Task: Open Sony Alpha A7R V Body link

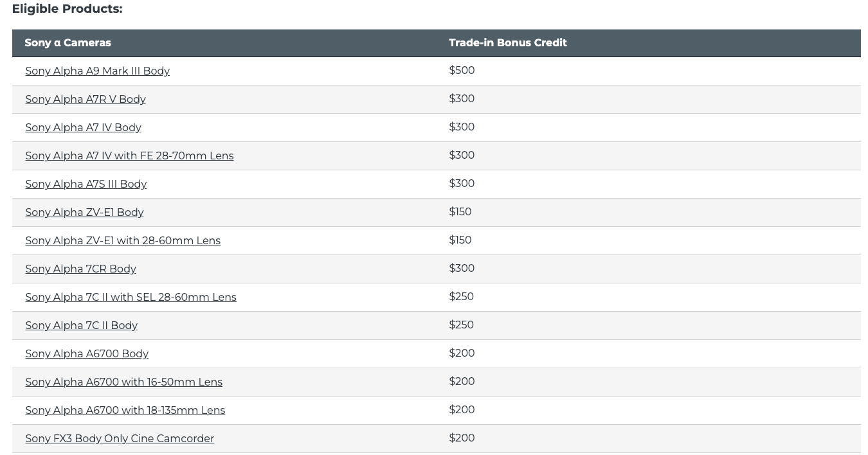Action: click(86, 99)
